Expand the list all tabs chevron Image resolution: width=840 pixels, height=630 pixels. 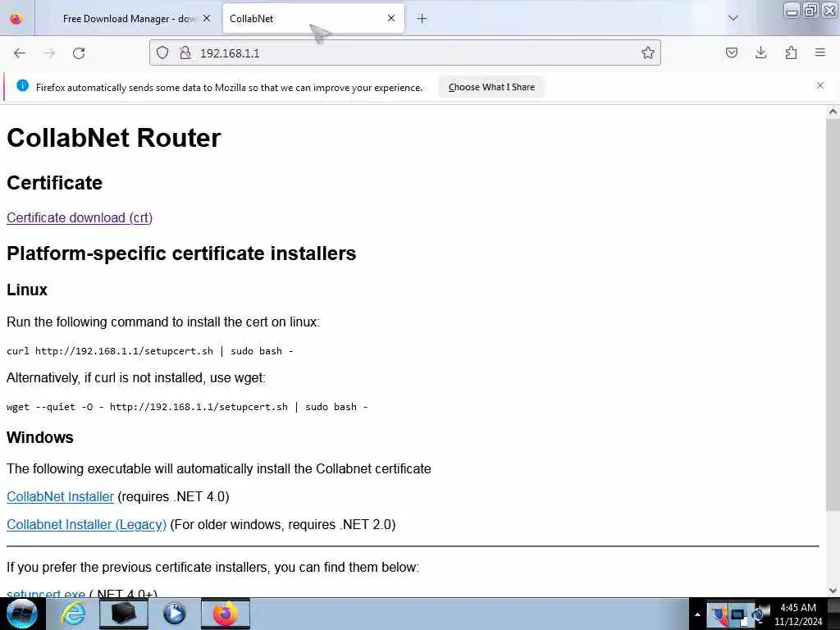coord(733,18)
